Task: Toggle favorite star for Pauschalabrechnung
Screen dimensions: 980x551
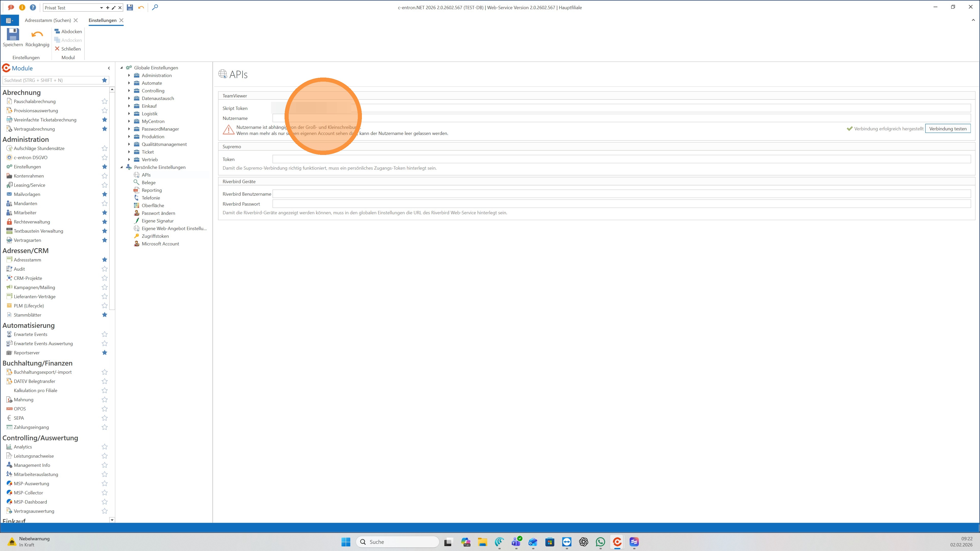Action: pyautogui.click(x=105, y=102)
